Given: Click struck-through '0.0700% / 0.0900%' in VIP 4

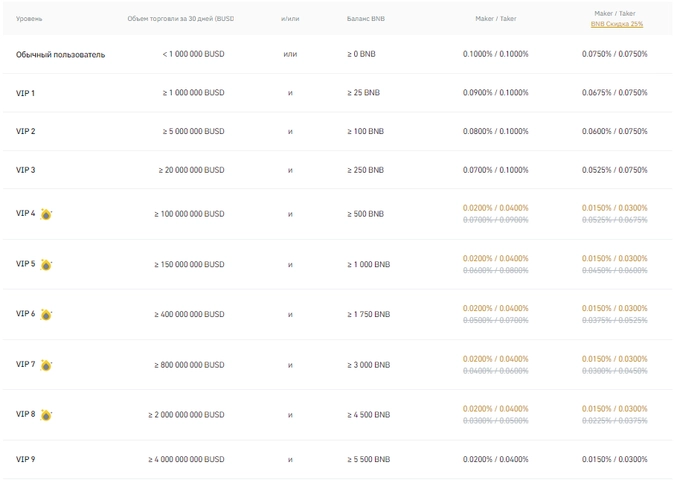Looking at the screenshot, I should pyautogui.click(x=496, y=220).
